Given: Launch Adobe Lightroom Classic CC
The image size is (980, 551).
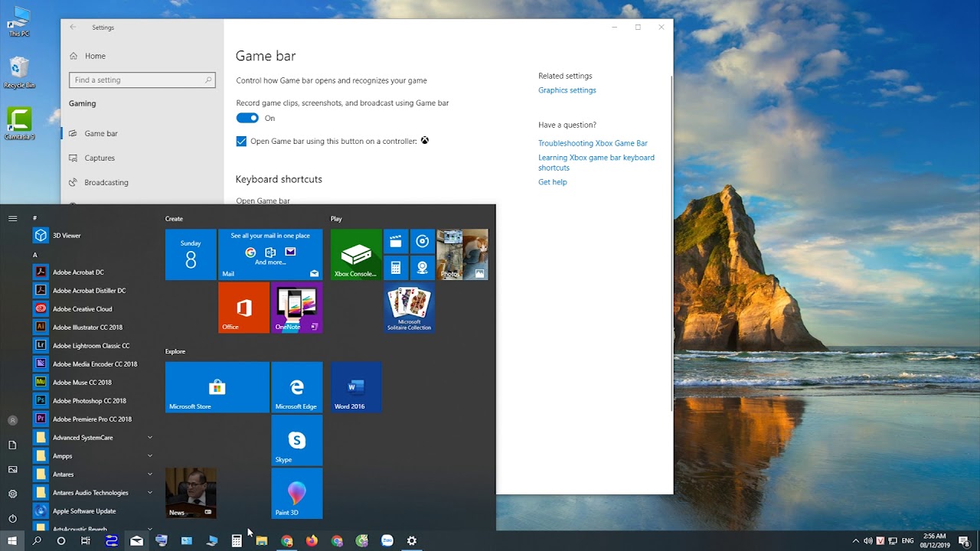Looking at the screenshot, I should click(x=93, y=346).
